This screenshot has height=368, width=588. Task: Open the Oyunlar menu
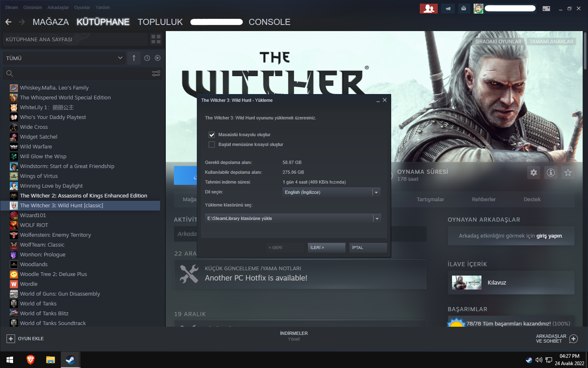click(x=82, y=7)
